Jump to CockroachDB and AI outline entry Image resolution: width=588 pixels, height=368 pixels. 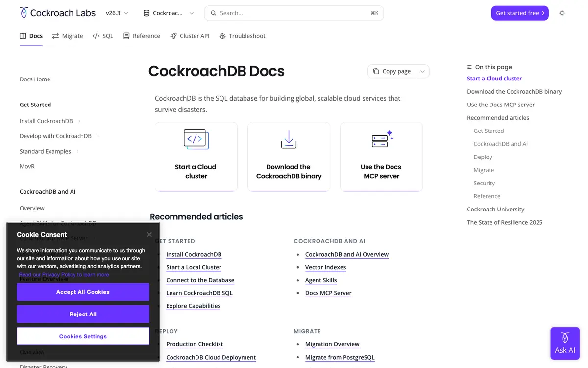pyautogui.click(x=500, y=144)
